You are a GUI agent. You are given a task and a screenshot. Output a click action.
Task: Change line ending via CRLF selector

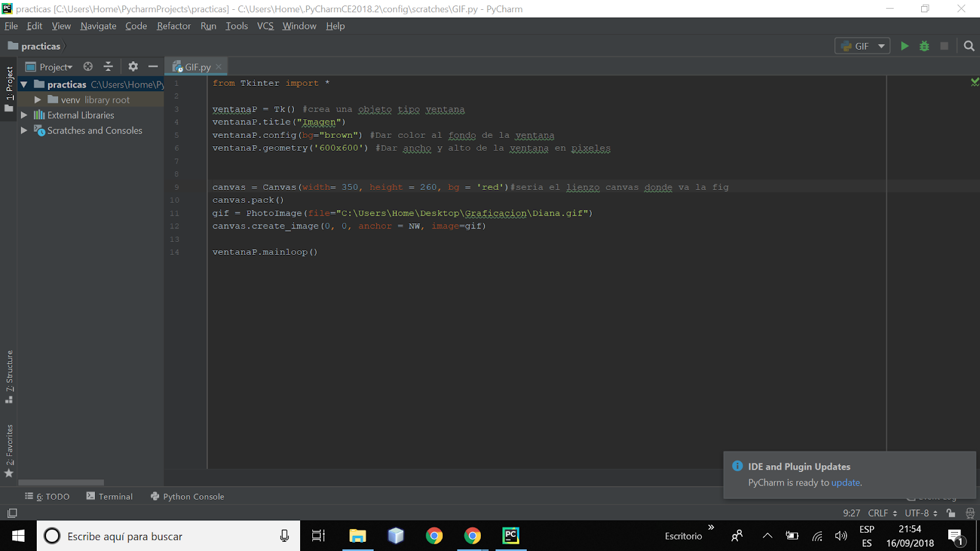coord(878,513)
